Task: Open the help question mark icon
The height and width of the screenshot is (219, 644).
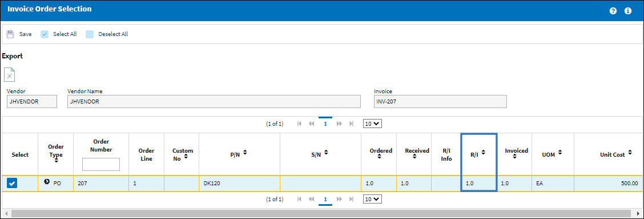Action: coord(613,11)
